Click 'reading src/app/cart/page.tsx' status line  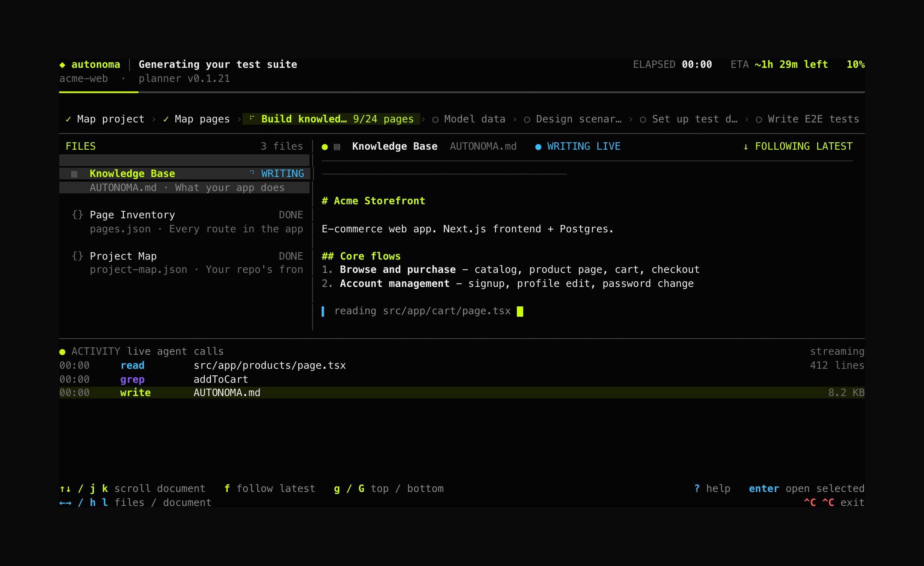click(423, 311)
